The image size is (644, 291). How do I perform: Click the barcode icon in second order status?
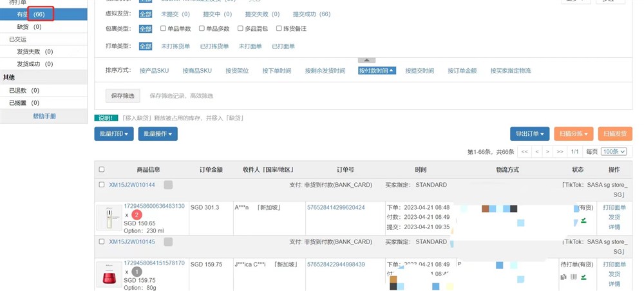point(573,277)
